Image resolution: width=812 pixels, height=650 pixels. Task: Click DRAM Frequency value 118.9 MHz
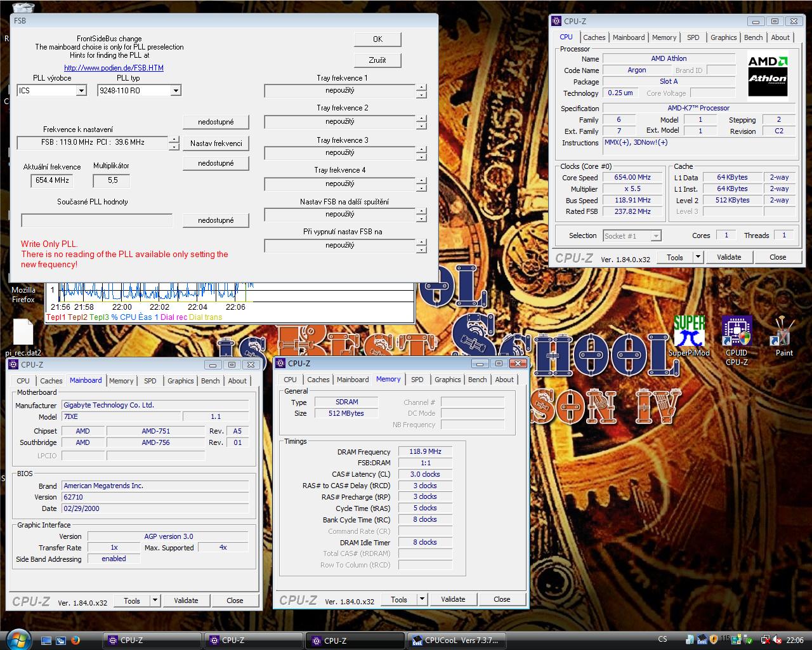click(425, 452)
